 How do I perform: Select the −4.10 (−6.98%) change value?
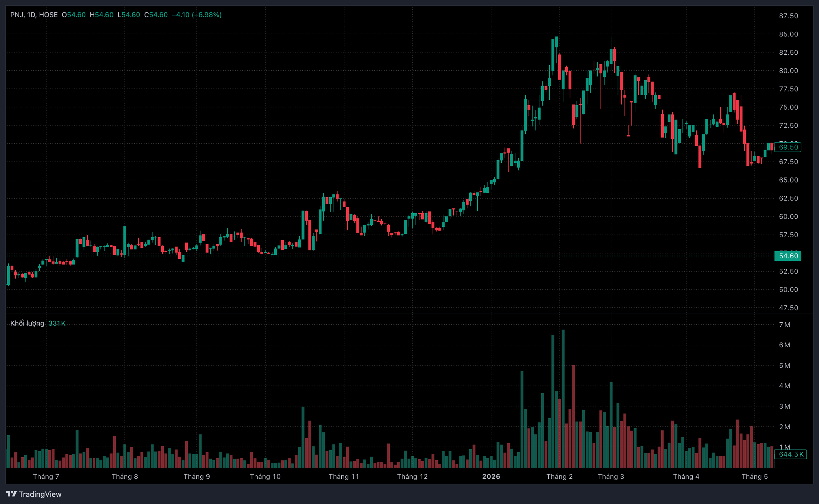[x=197, y=15]
